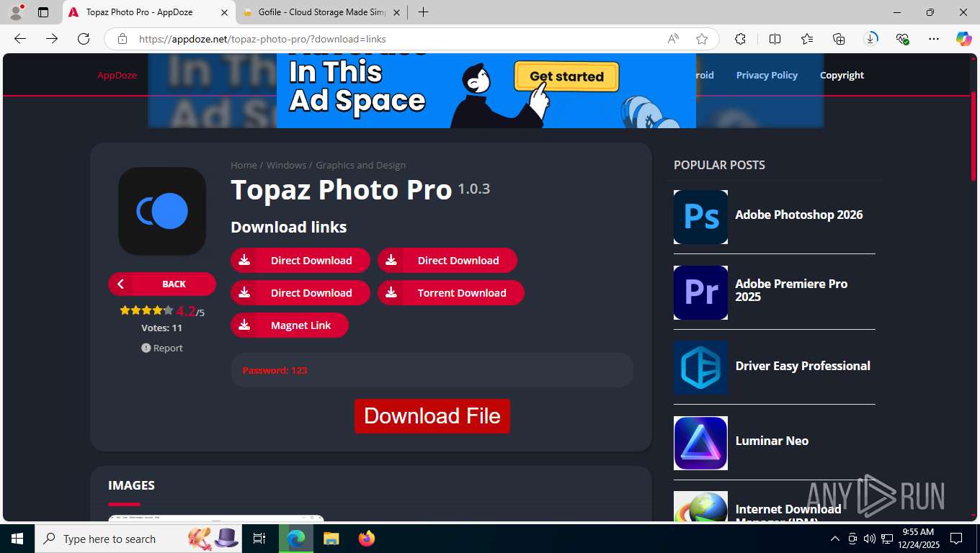Rate with the fifth gray star
Screen dimensions: 980x553
(169, 310)
